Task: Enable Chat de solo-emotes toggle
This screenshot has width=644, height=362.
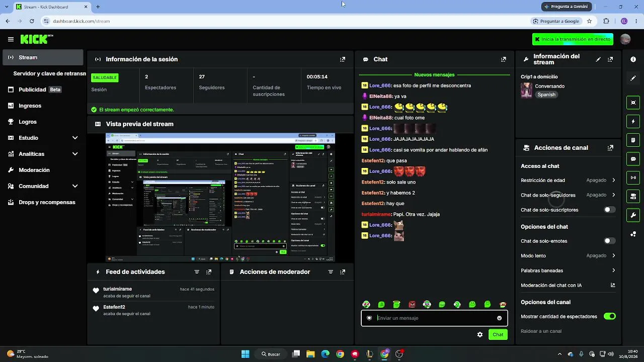Action: pyautogui.click(x=609, y=241)
